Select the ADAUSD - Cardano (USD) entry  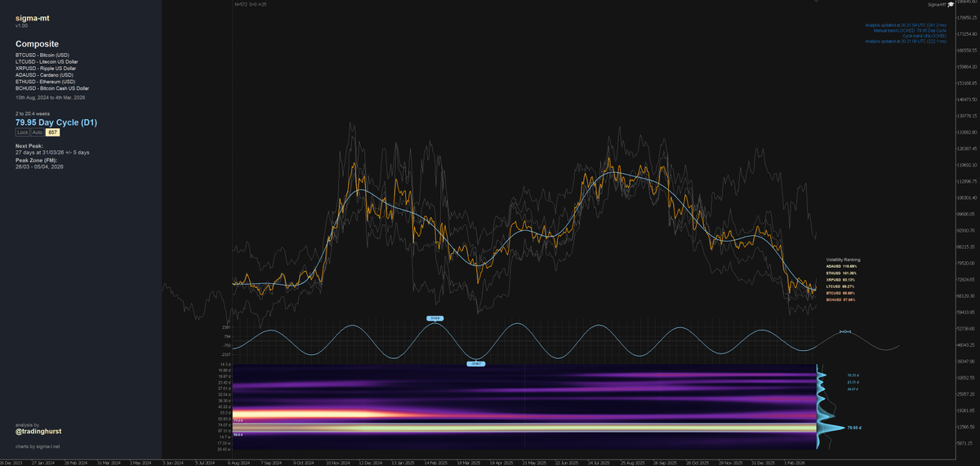(x=44, y=75)
